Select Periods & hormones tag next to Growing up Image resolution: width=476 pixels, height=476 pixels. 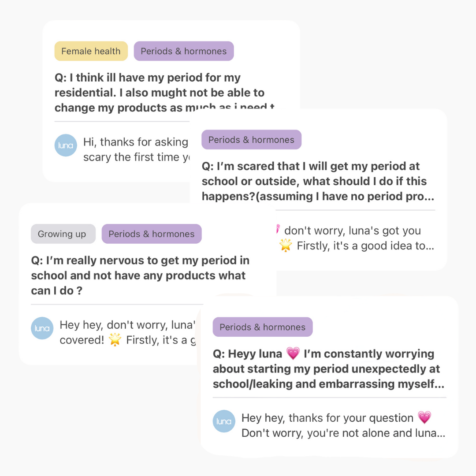click(152, 234)
